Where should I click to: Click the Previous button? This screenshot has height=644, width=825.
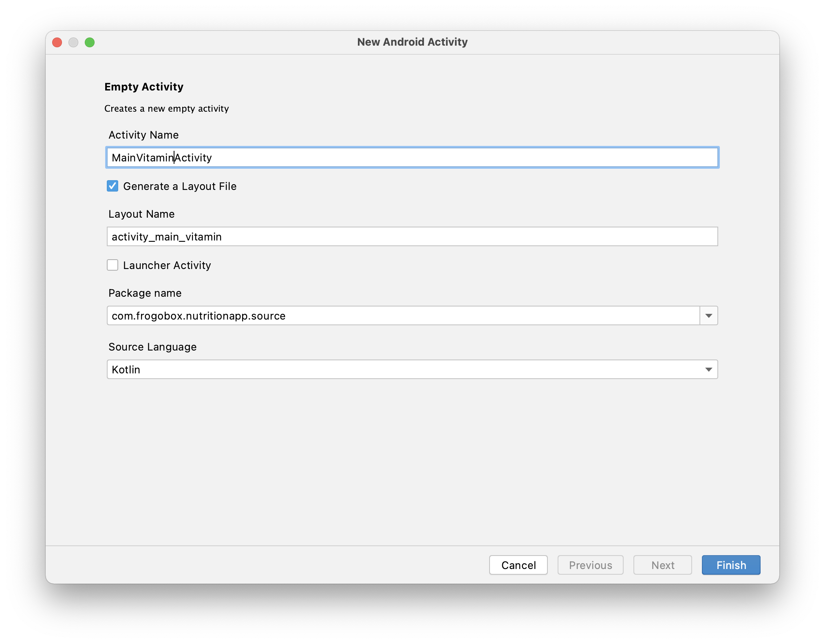coord(590,565)
